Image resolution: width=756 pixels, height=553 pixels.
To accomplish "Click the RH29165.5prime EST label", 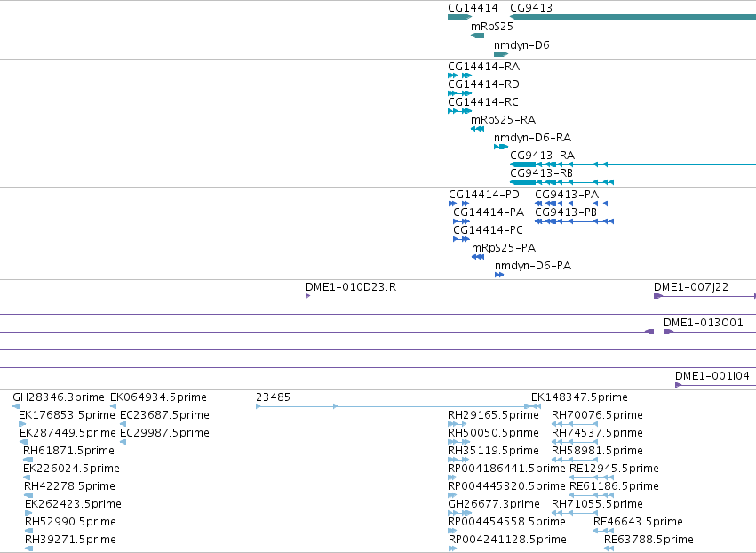I will point(493,415).
